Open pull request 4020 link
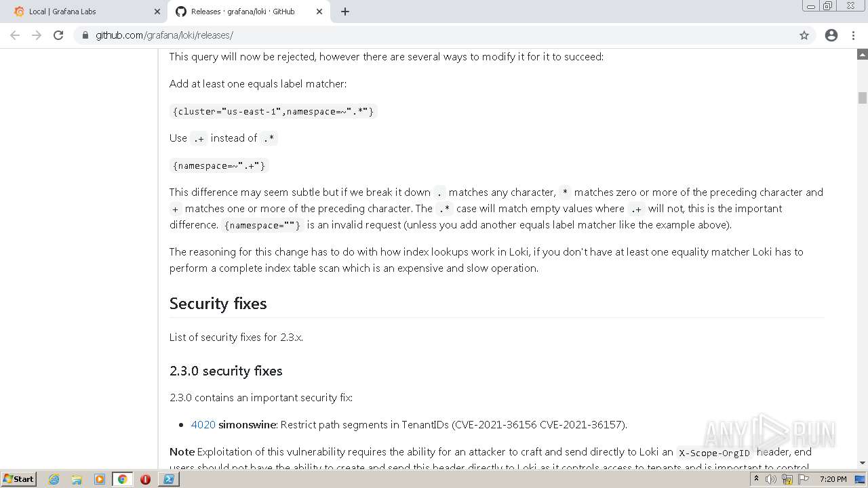The height and width of the screenshot is (488, 868). click(x=203, y=425)
